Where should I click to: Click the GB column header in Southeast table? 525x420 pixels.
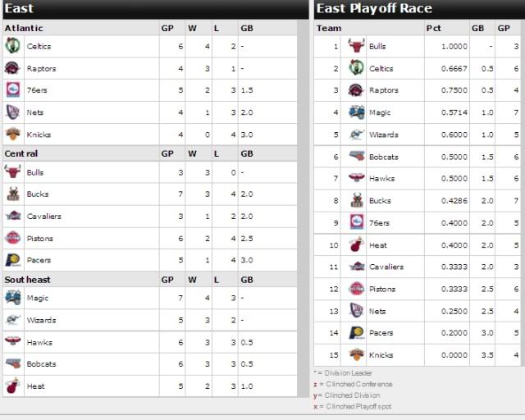[x=247, y=280]
